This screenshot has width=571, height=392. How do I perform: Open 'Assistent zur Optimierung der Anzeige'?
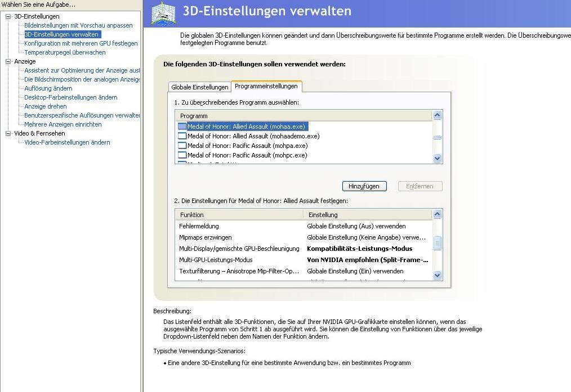[x=82, y=70]
